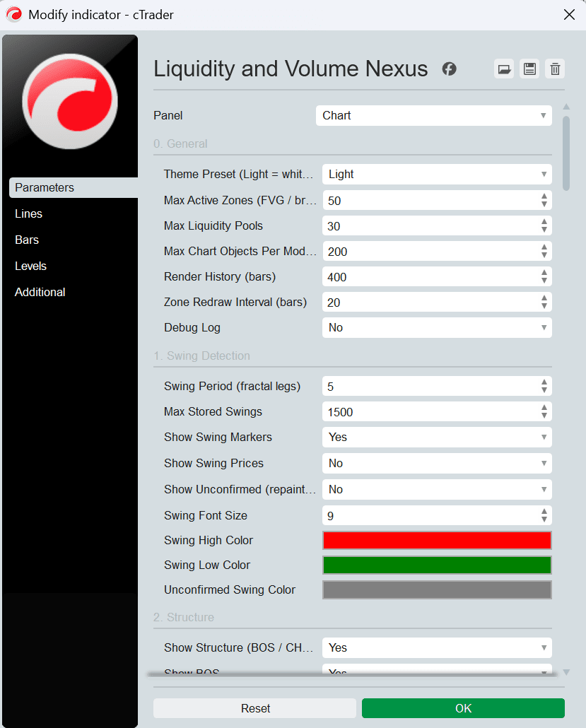Image resolution: width=586 pixels, height=728 pixels.
Task: Click the scrollbar up arrow
Action: (x=566, y=107)
